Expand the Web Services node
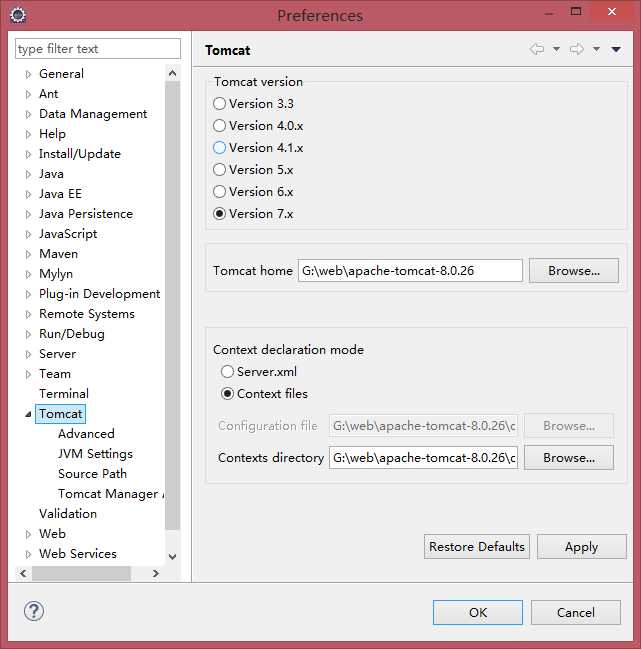 point(28,554)
